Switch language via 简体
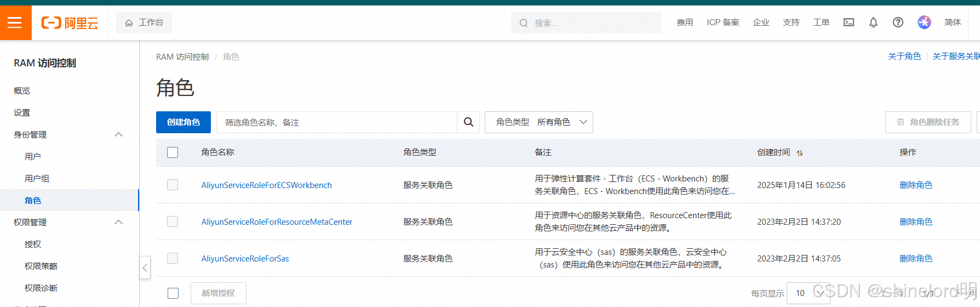Image resolution: width=980 pixels, height=307 pixels. (x=953, y=22)
